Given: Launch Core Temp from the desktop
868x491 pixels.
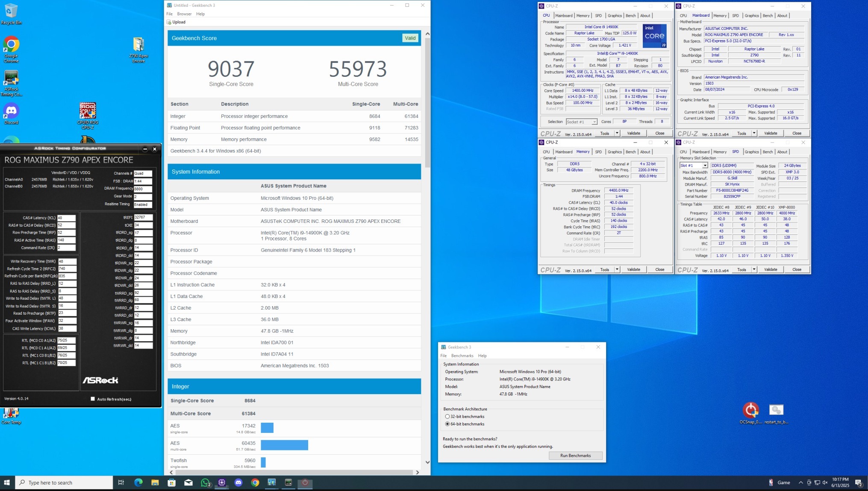Looking at the screenshot, I should pos(11,416).
